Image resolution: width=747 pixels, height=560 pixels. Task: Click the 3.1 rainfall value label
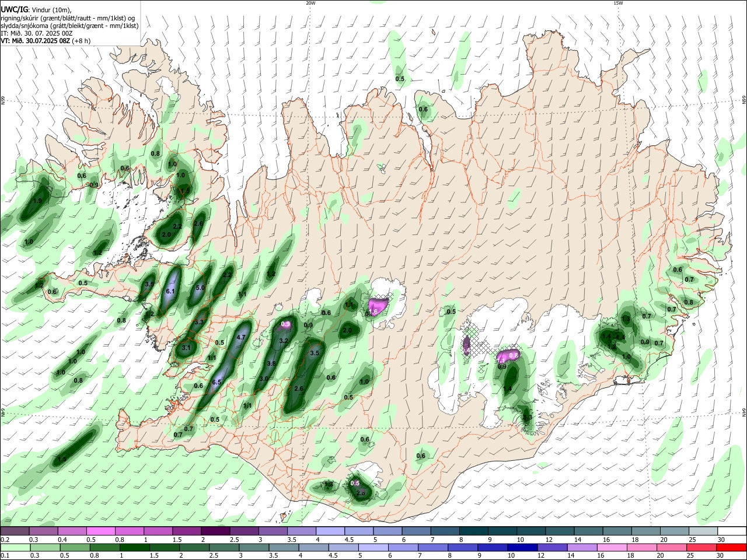(187, 348)
